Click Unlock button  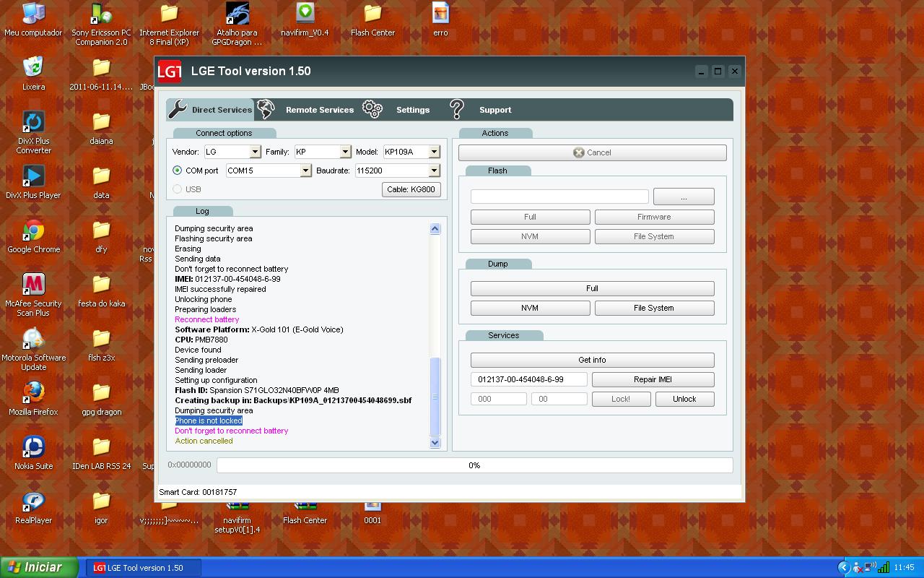(684, 399)
